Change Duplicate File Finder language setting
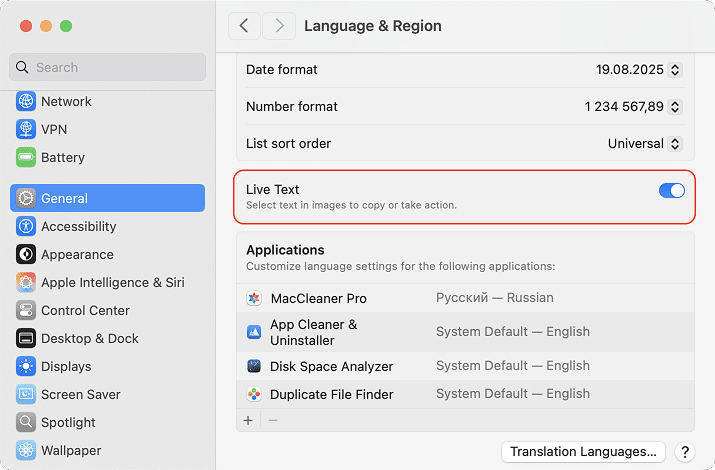Screen dimensions: 715x470 (513, 394)
